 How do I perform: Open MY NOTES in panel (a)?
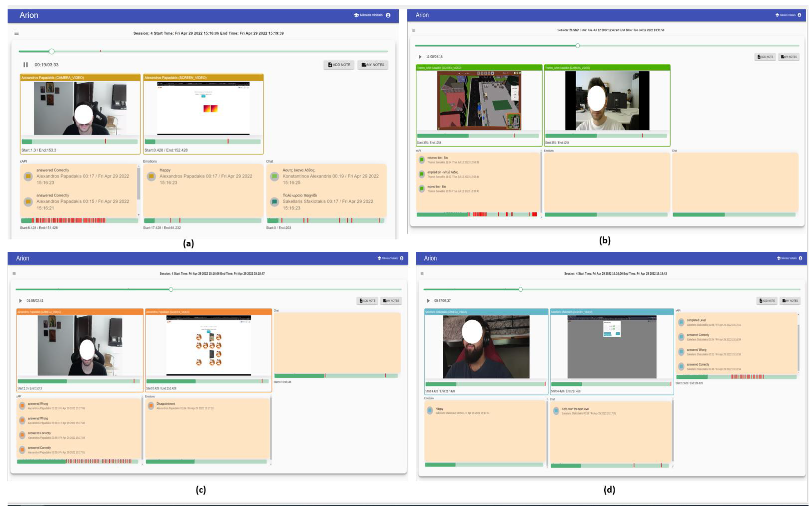(373, 65)
